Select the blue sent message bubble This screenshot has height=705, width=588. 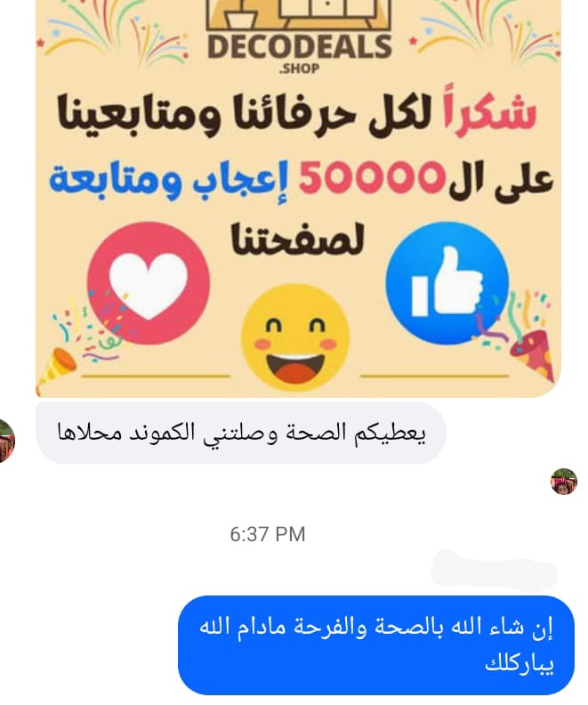376,644
